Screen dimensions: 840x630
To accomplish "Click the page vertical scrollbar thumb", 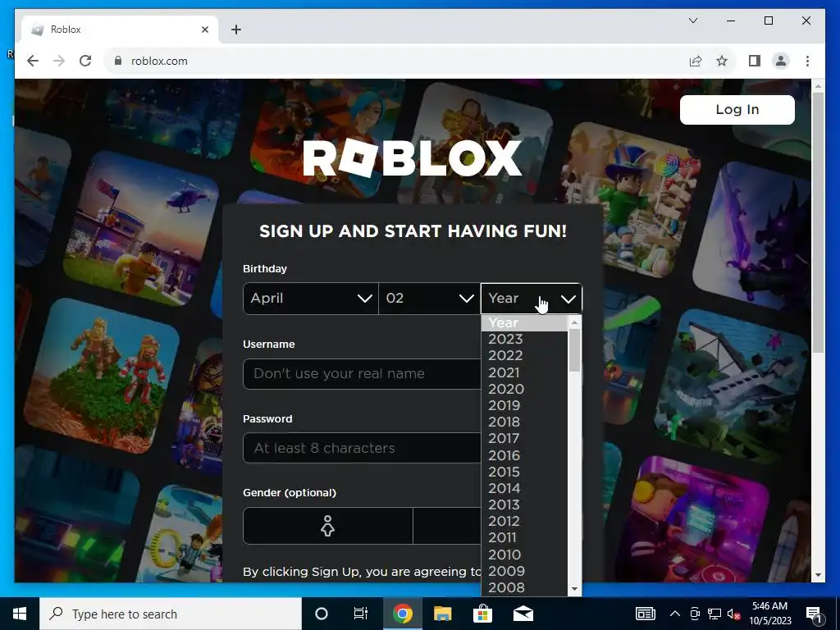I will (818, 222).
